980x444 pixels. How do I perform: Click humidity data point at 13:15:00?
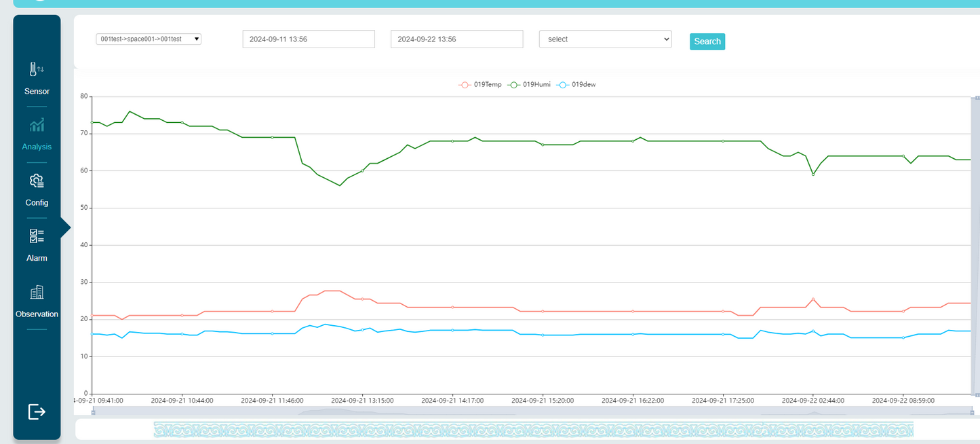pyautogui.click(x=362, y=170)
